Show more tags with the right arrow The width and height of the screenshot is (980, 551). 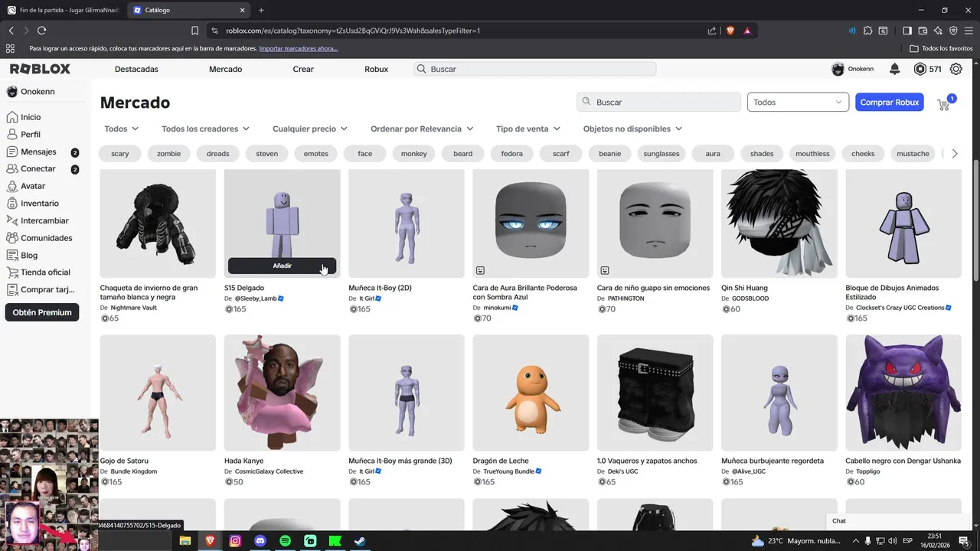[955, 154]
